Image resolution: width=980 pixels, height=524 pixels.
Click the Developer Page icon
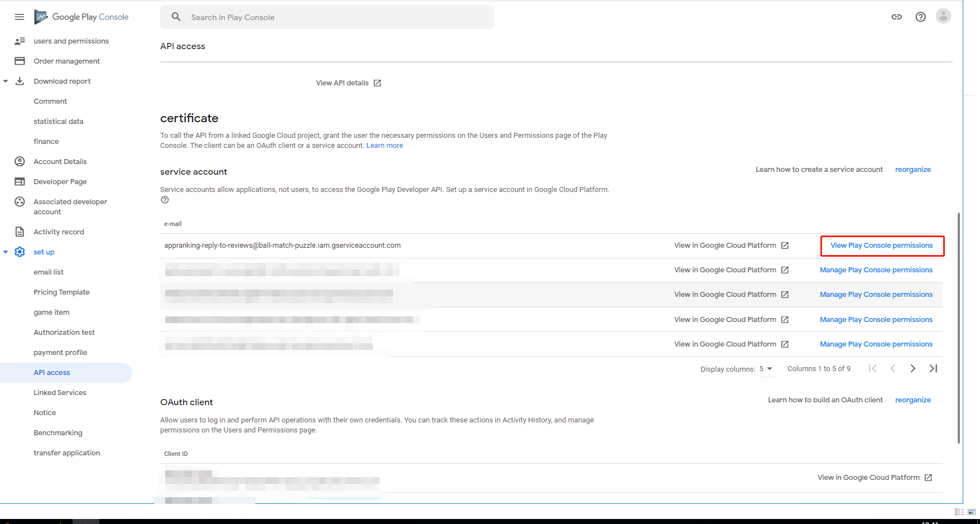coord(20,181)
